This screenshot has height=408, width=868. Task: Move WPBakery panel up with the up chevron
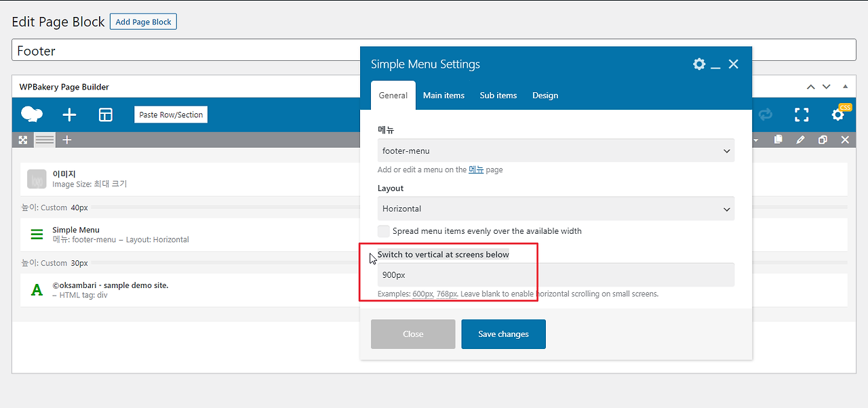(810, 87)
